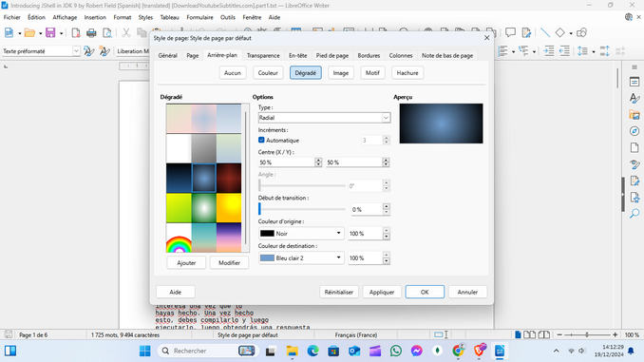
Task: Click the Début de transition slider
Action: point(302,209)
